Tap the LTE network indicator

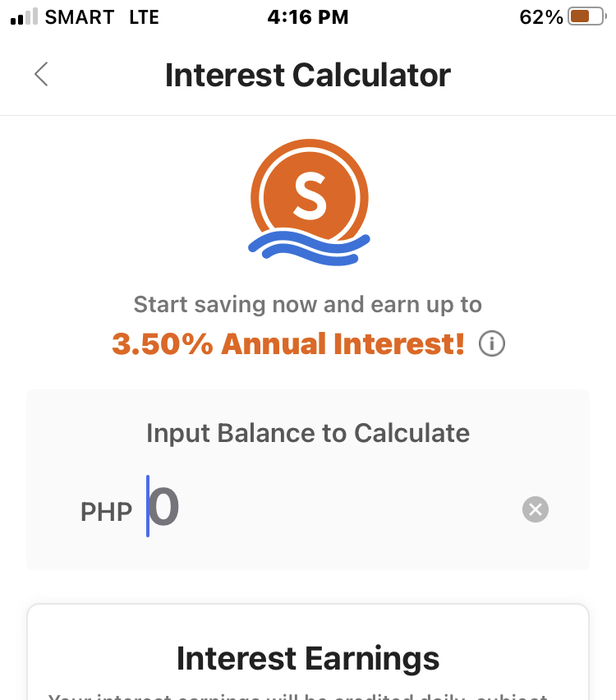[144, 17]
